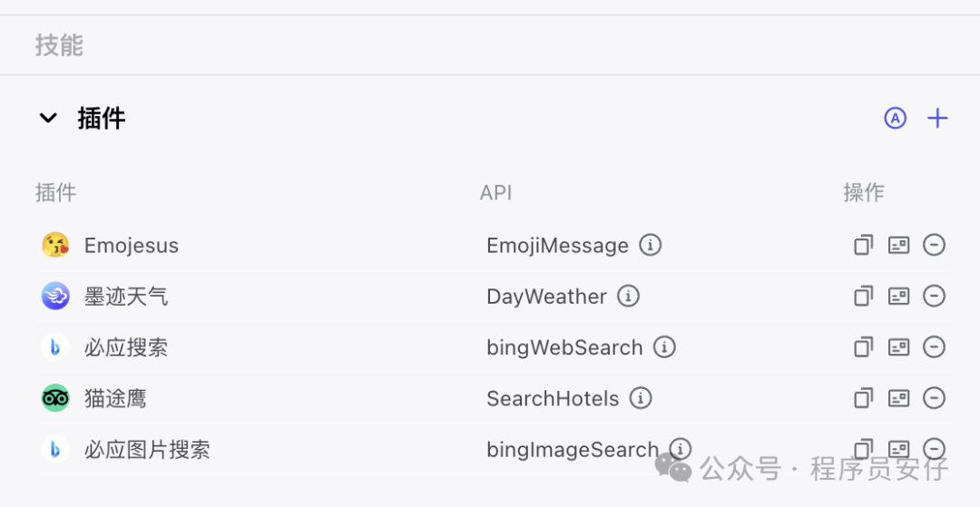The image size is (980, 507).
Task: Remove the 必应搜索 plugin
Action: tap(934, 346)
